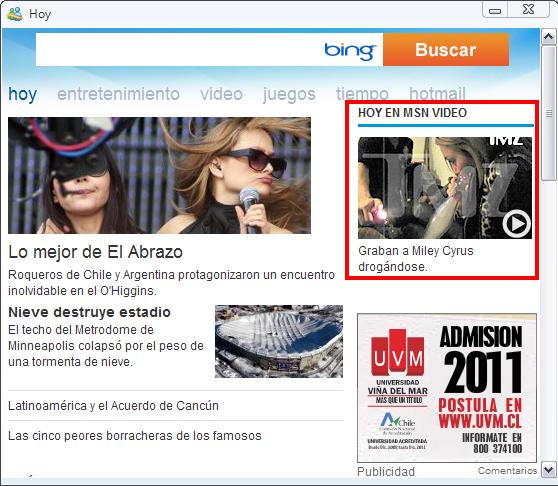Open the hotmail tab
Screen dimensions: 558x486
(437, 94)
